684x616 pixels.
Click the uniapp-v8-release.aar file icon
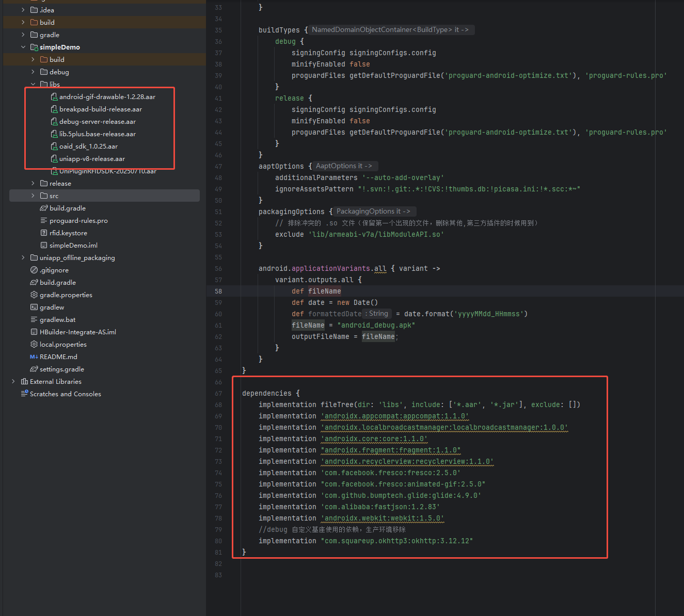54,158
